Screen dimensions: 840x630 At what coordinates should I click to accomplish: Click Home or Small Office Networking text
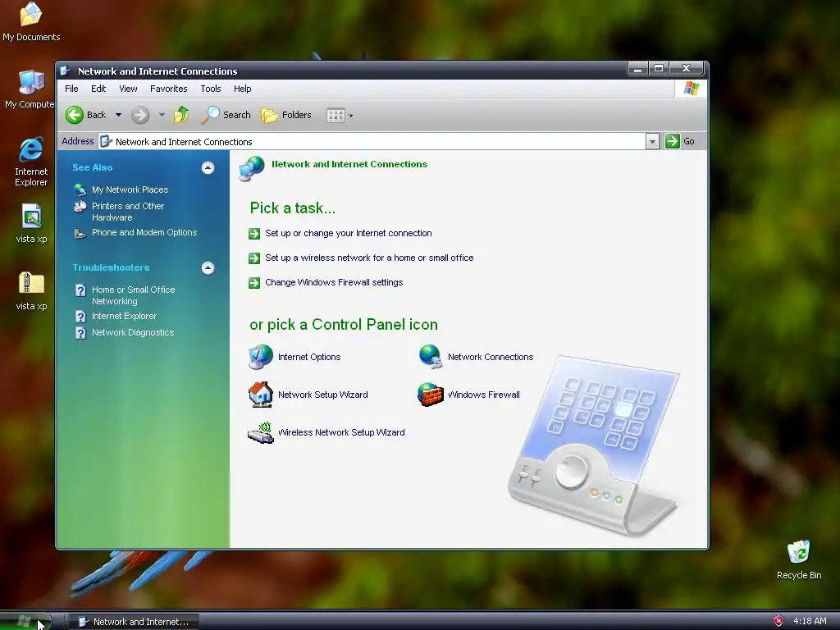[x=134, y=295]
